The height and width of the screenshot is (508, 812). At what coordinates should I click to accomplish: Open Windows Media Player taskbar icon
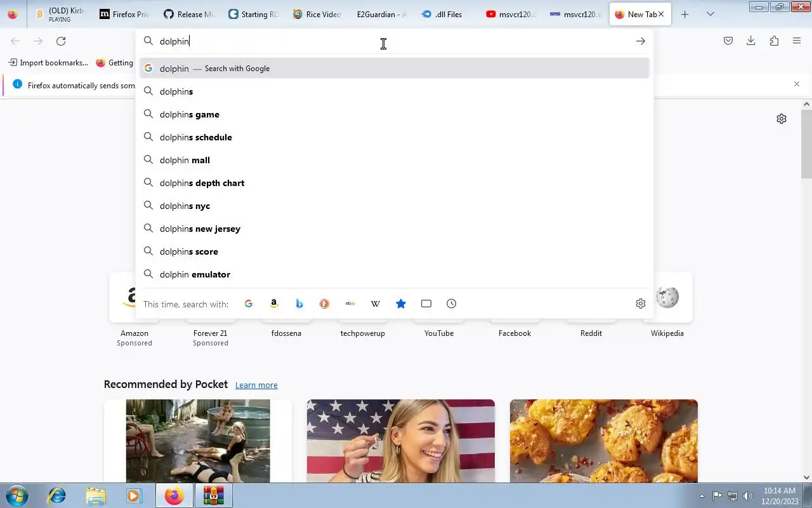coord(134,495)
